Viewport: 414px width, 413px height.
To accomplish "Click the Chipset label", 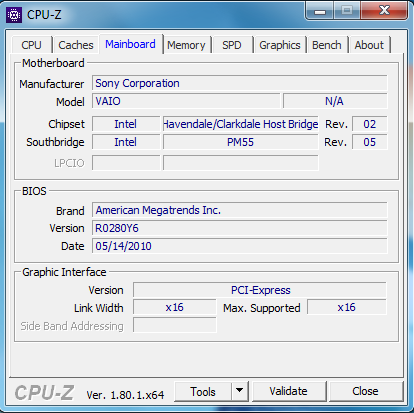I will (66, 124).
